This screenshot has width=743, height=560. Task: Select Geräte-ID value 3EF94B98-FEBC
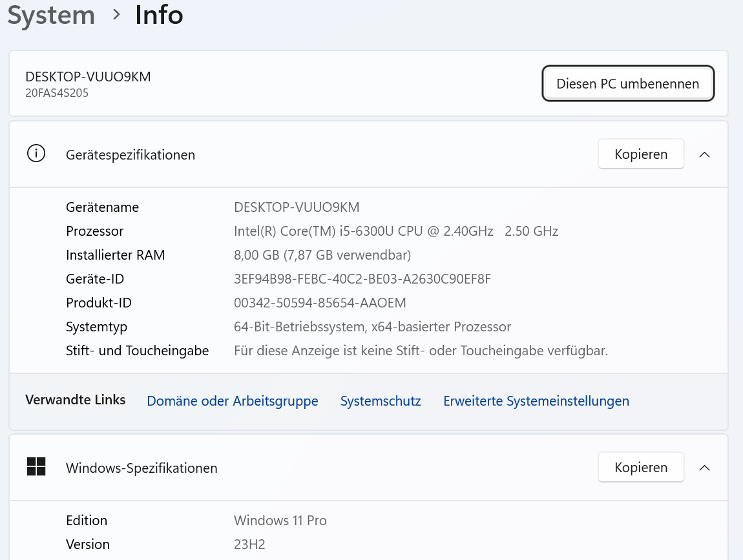[362, 278]
